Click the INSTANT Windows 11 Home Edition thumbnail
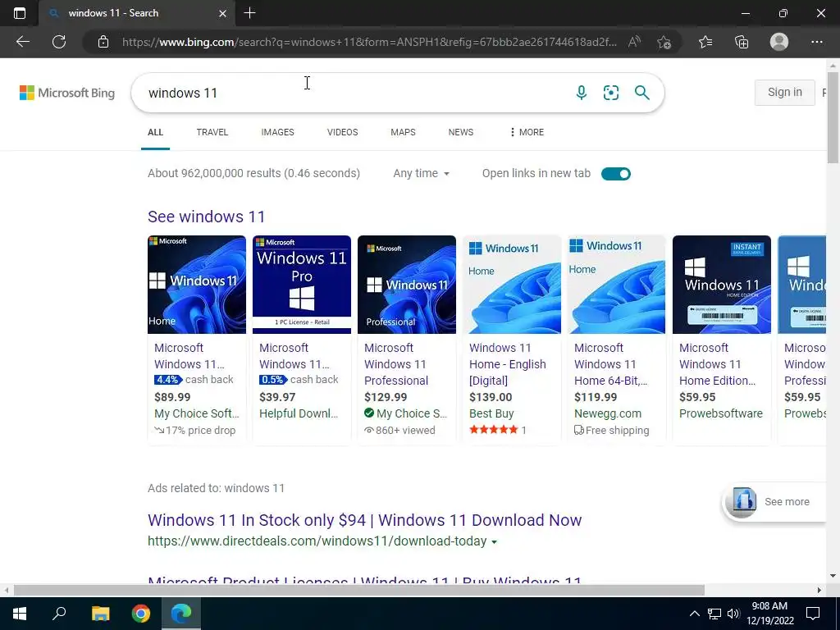 (x=722, y=285)
